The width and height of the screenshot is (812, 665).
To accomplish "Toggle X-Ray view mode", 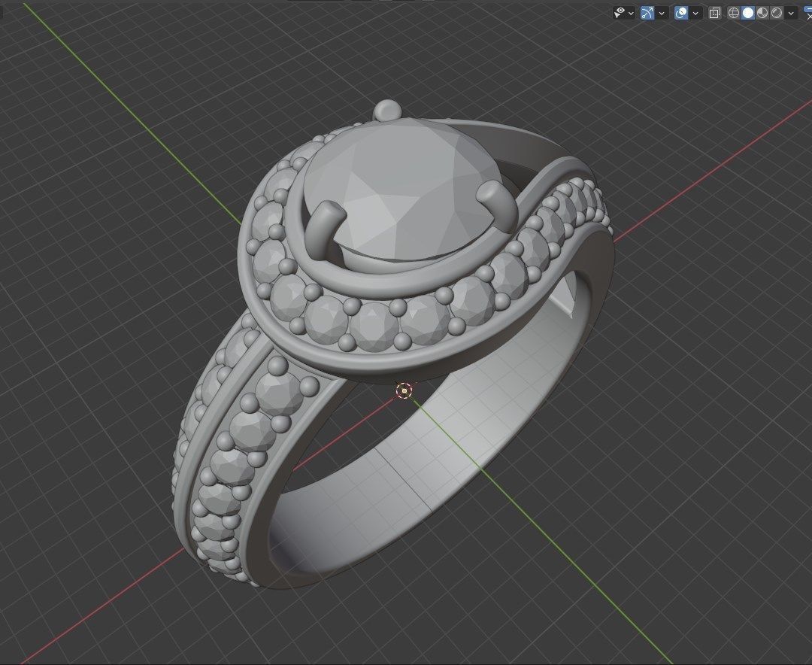I will [715, 13].
